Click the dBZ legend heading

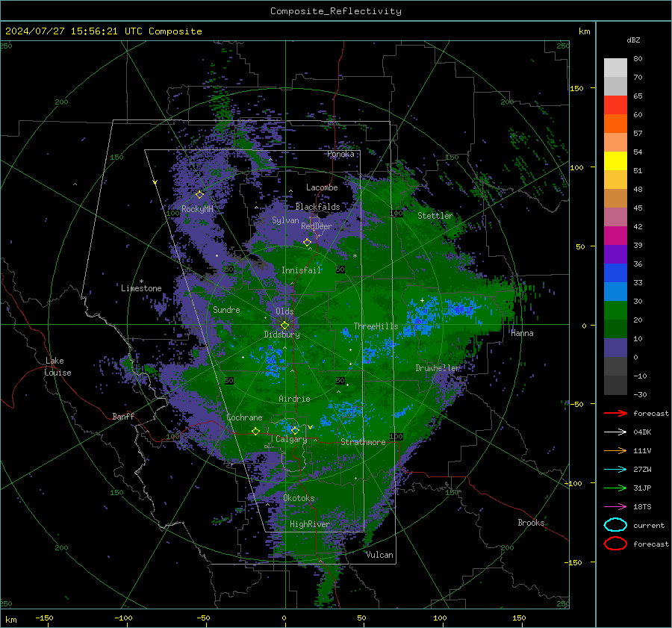tap(633, 40)
